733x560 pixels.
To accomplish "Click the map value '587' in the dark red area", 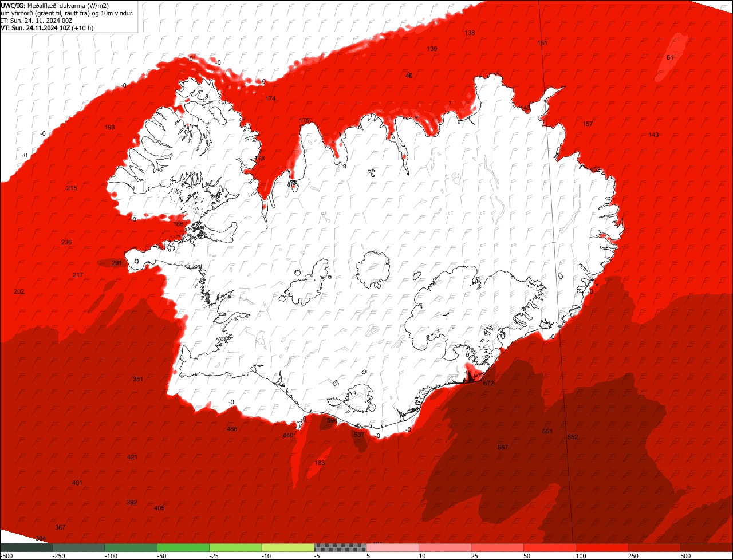I will (503, 447).
